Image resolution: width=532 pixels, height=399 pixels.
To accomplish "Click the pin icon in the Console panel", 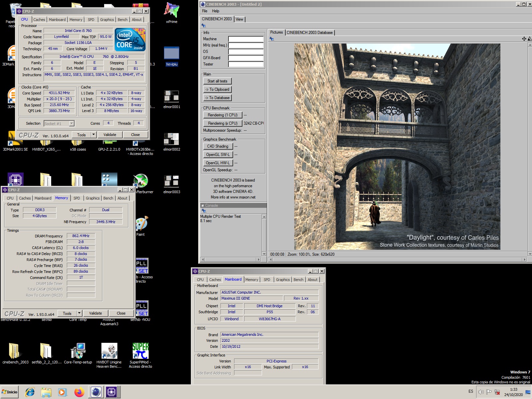I will (203, 211).
